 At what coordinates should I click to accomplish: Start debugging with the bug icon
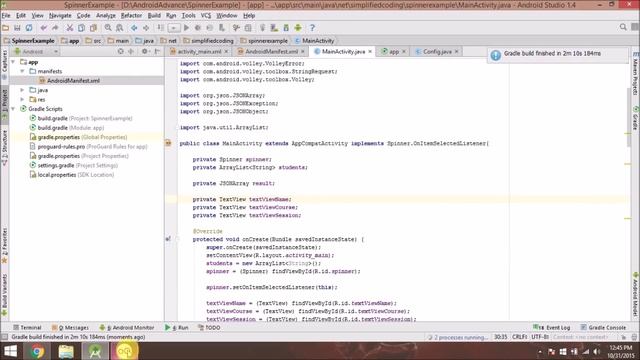tap(198, 28)
